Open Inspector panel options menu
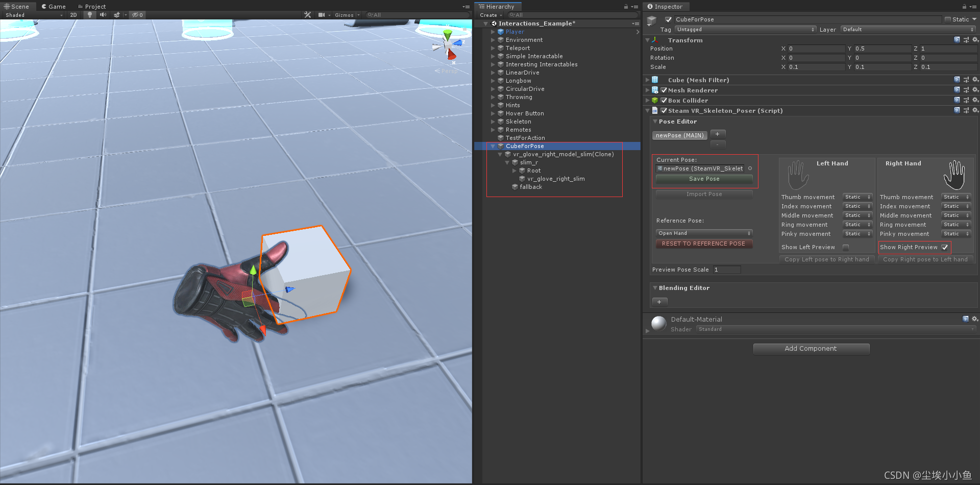The image size is (980, 485). 973,7
